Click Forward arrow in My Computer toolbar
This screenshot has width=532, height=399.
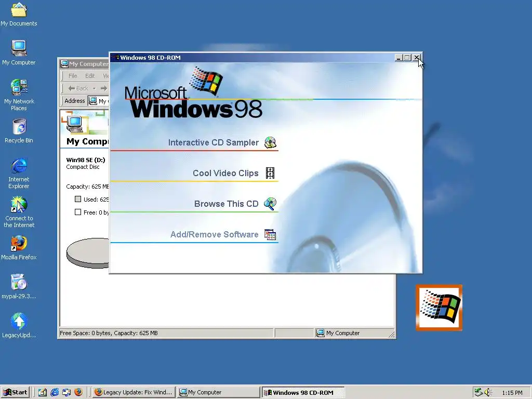(x=104, y=88)
